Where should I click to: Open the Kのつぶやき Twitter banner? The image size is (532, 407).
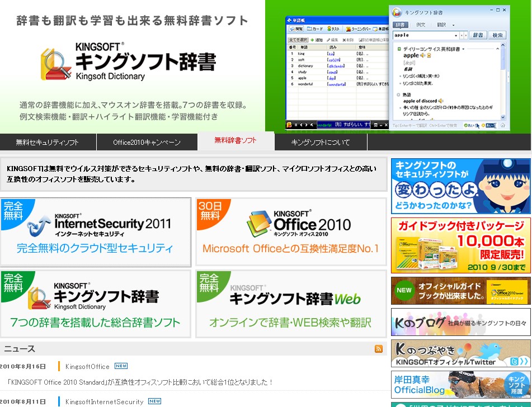pyautogui.click(x=460, y=353)
